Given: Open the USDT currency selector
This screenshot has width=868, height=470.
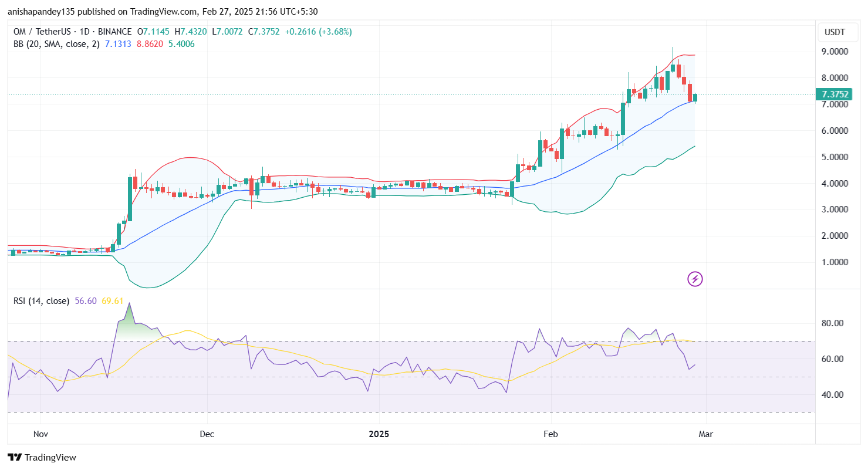Looking at the screenshot, I should click(837, 32).
